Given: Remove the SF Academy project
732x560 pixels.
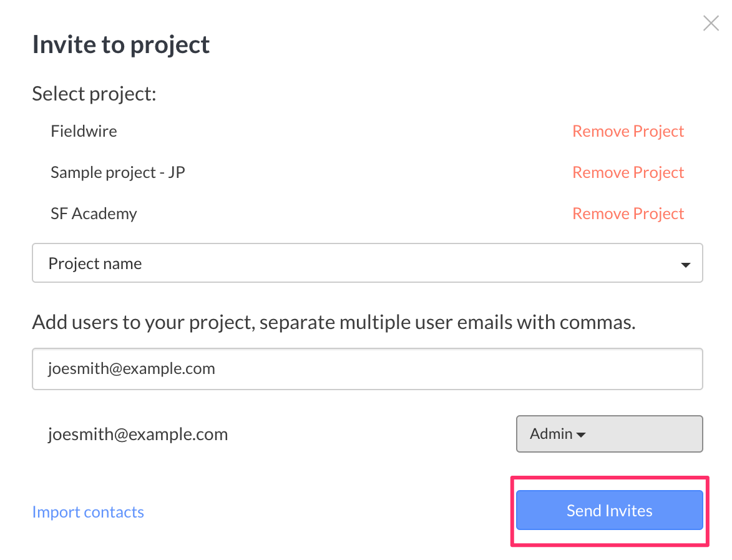Looking at the screenshot, I should pos(628,214).
